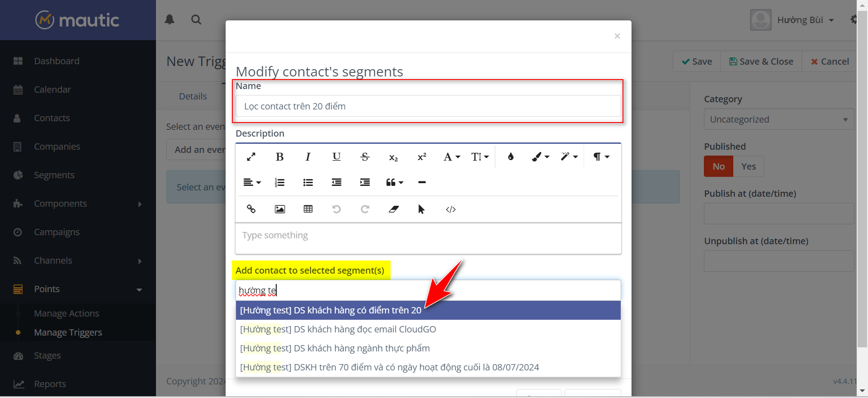Insert a table in editor
The image size is (868, 398).
coord(308,209)
